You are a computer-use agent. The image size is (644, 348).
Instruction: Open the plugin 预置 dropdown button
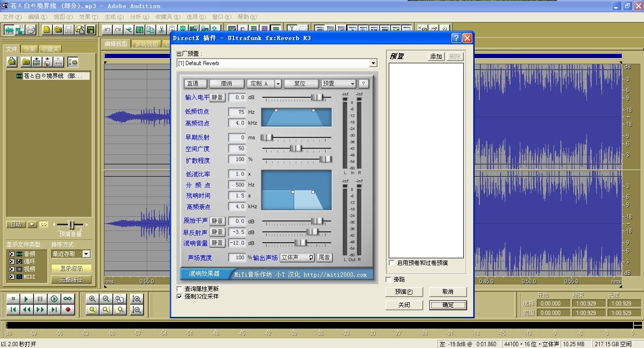coord(338,84)
